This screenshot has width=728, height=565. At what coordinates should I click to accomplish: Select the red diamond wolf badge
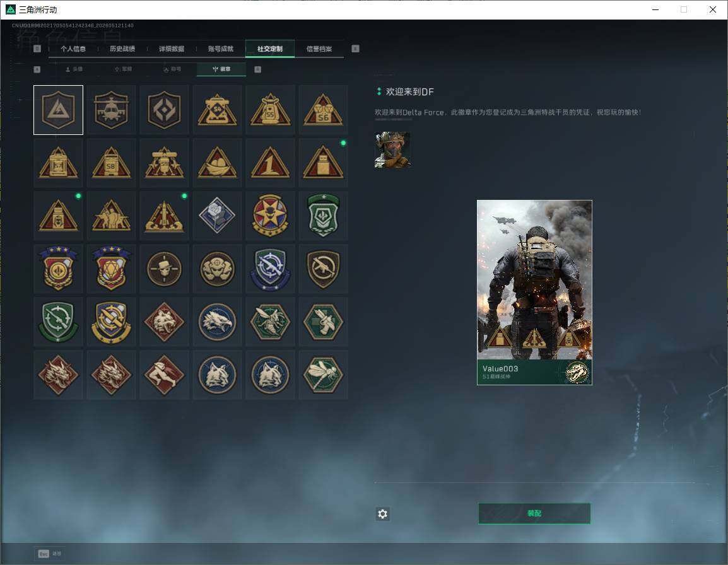point(164,322)
